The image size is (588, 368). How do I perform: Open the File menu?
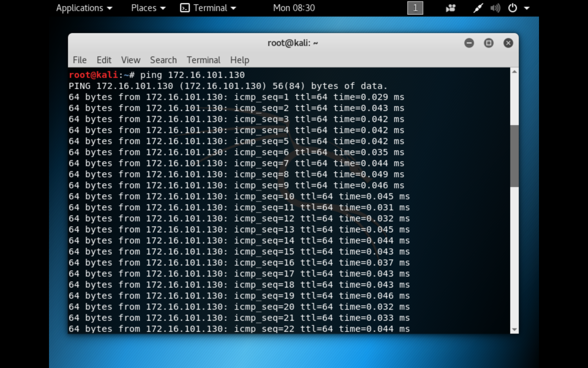80,60
